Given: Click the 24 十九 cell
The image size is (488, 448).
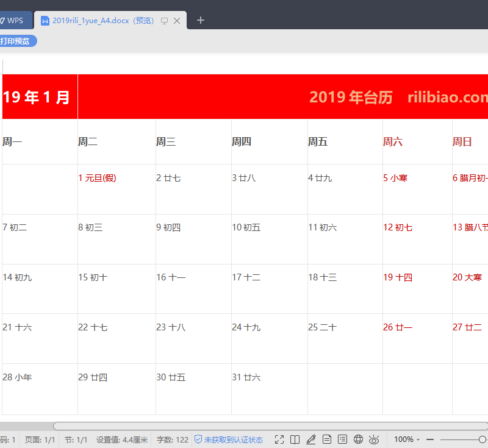Looking at the screenshot, I should [x=270, y=338].
